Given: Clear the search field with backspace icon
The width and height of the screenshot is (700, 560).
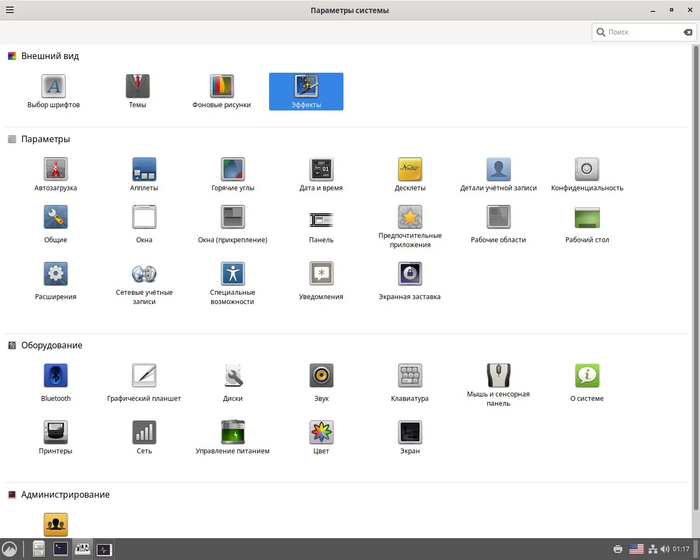Looking at the screenshot, I should (x=687, y=33).
